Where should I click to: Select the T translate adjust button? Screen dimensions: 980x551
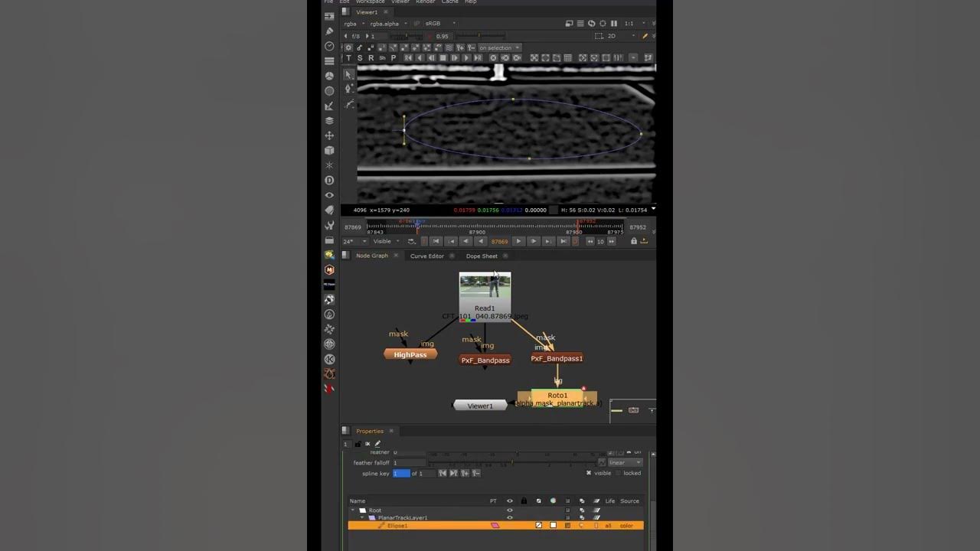click(348, 58)
